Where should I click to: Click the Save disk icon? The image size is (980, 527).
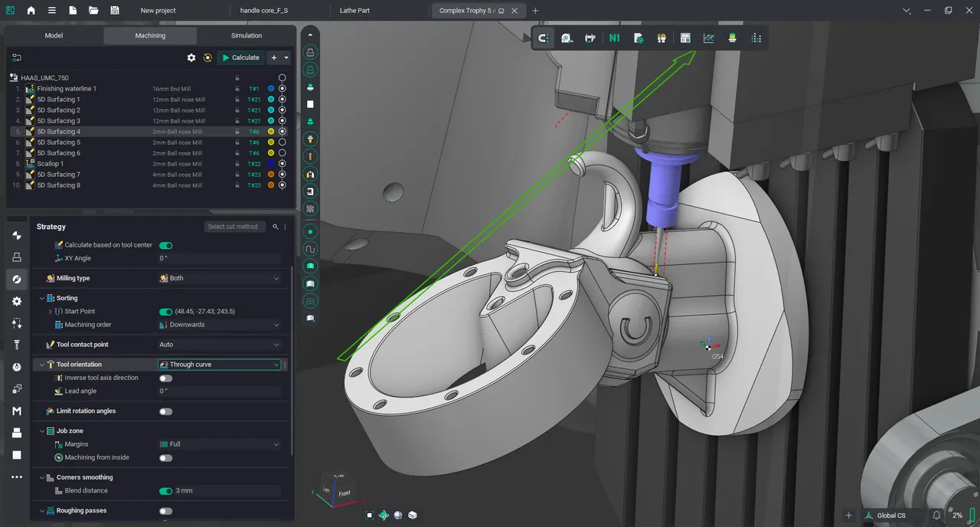click(x=115, y=11)
